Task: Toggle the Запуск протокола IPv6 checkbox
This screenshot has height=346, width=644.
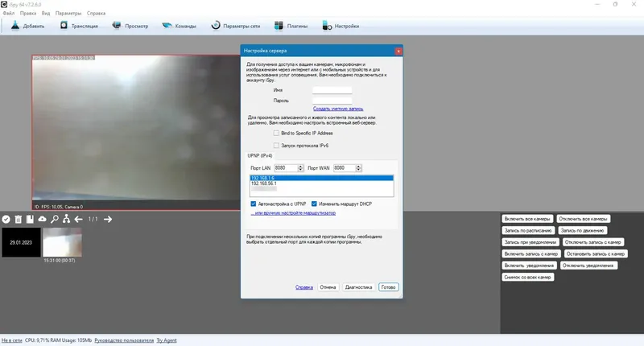Action: tap(276, 146)
